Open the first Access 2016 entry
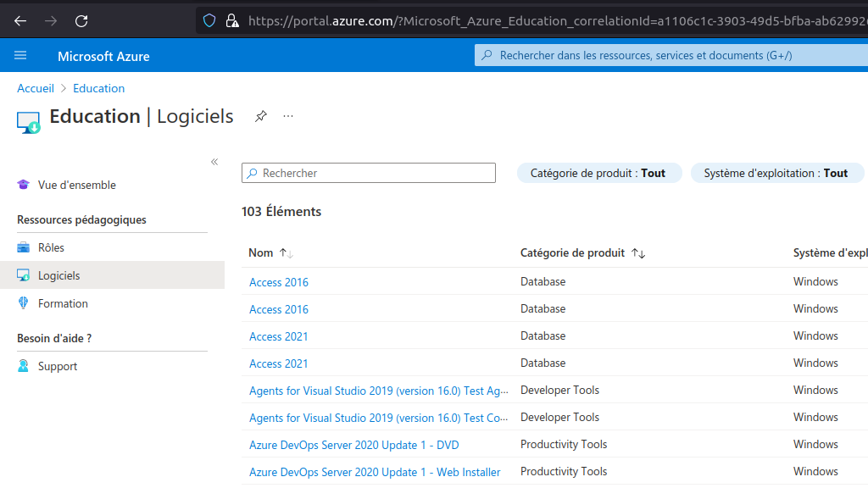 (278, 282)
